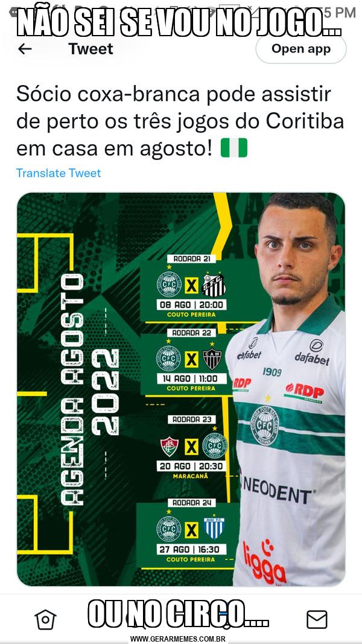Screen dimensions: 362x644
Task: Tap the 27 AGO 16:30 match time
Action: click(x=192, y=549)
